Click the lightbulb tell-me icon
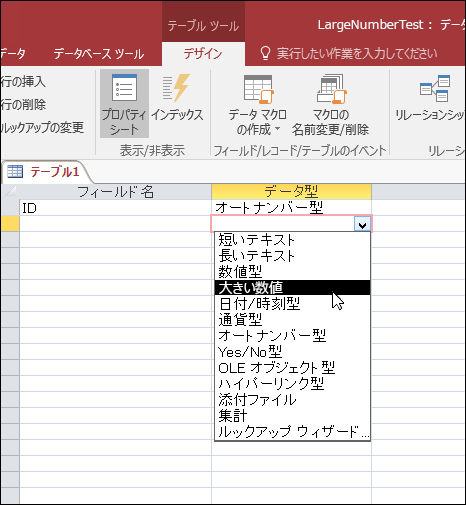The image size is (466, 505). [x=265, y=53]
